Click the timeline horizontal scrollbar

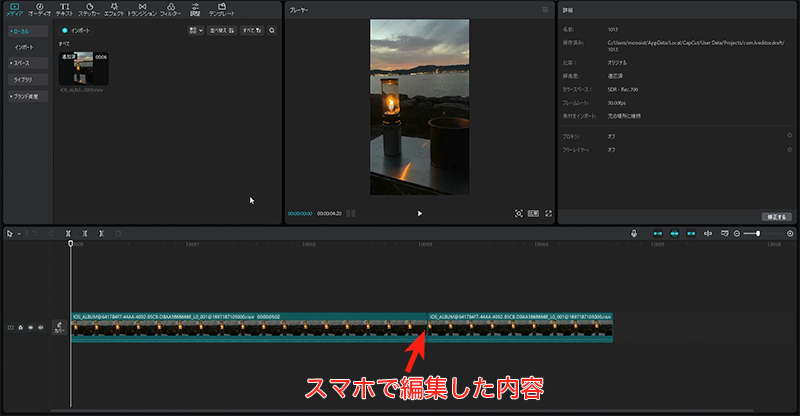[402, 410]
